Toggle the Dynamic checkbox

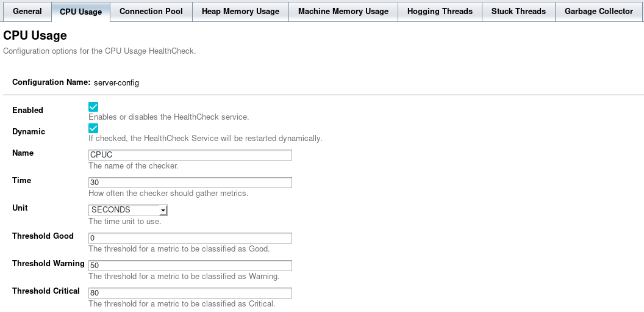click(93, 128)
